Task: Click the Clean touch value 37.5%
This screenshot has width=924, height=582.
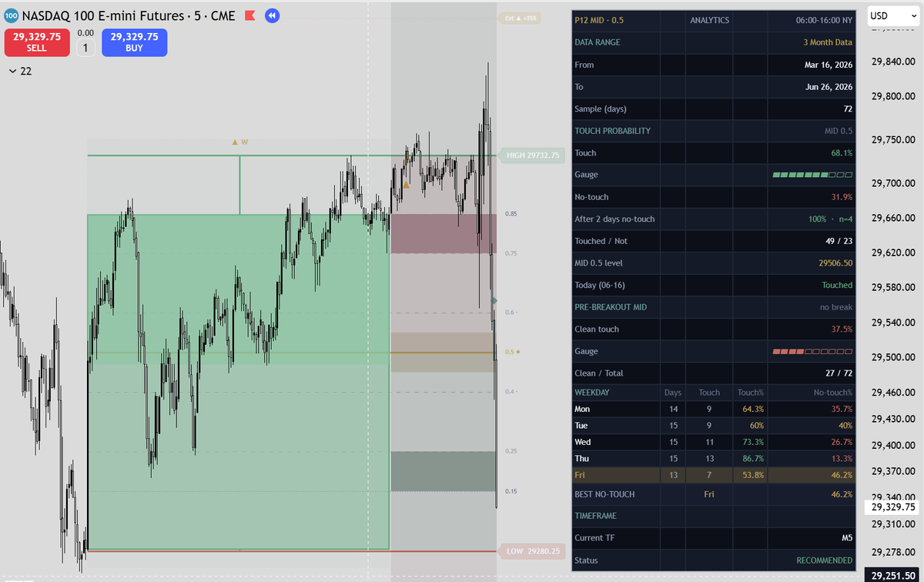Action: coord(842,329)
